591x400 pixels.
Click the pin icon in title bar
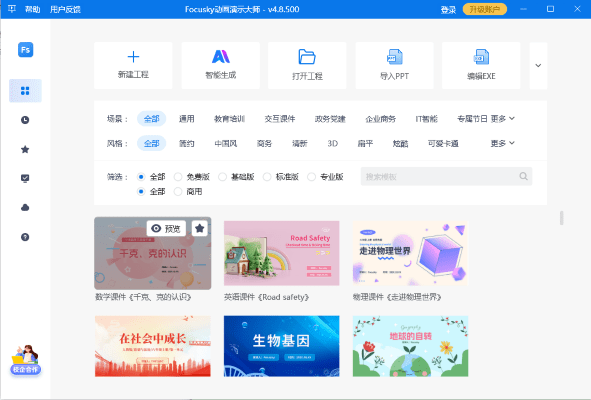(x=12, y=9)
